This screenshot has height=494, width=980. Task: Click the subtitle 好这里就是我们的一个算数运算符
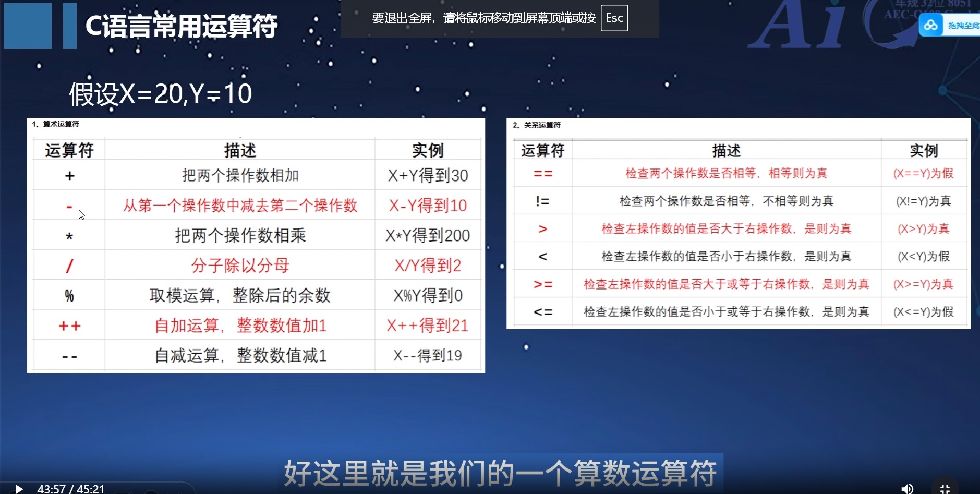(500, 473)
